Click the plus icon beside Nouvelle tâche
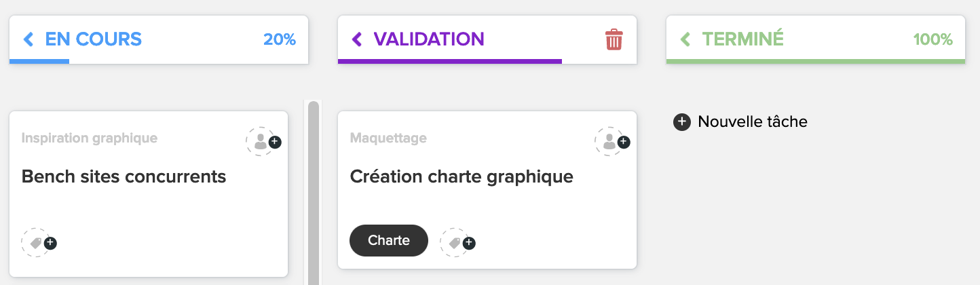 pos(681,122)
